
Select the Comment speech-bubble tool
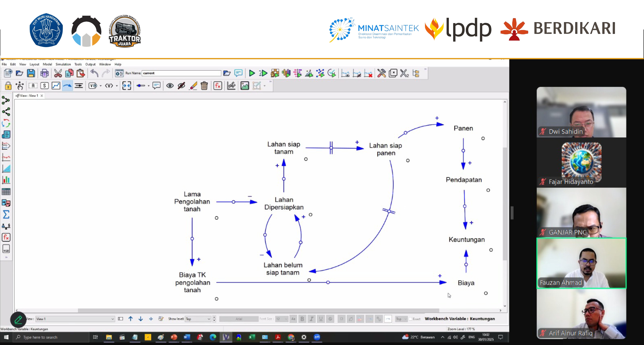(x=156, y=86)
